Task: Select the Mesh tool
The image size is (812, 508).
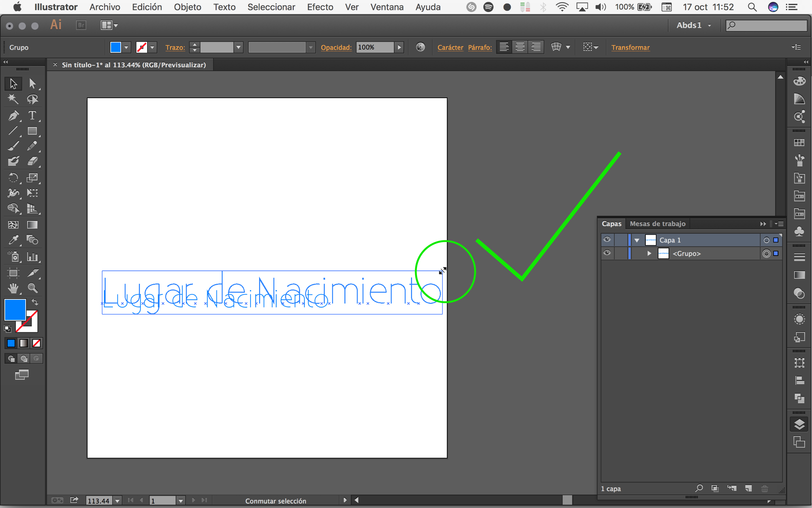Action: [x=13, y=224]
